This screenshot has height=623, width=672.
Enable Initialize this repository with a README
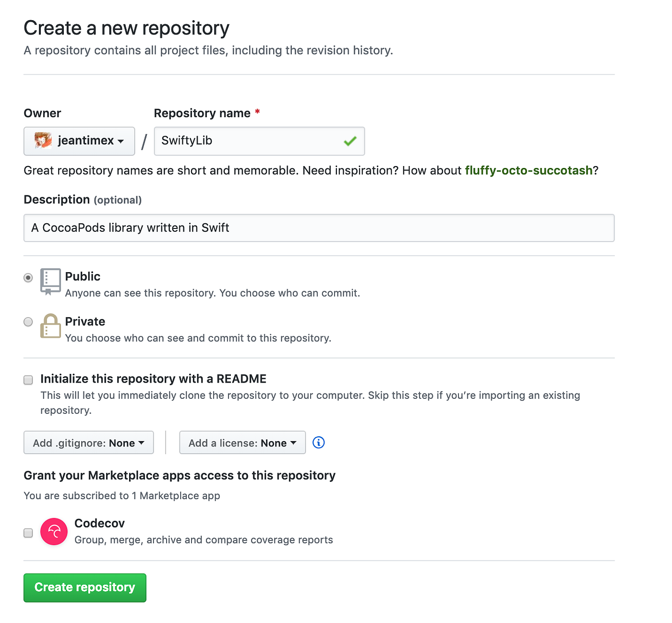(28, 380)
